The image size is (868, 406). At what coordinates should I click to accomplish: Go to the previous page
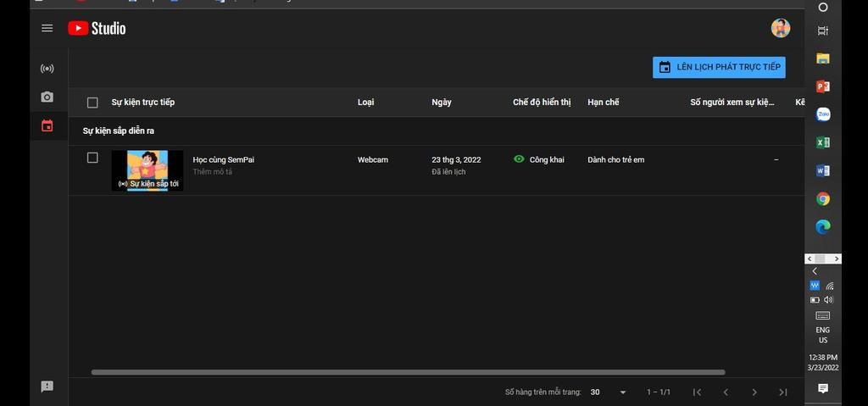(x=726, y=392)
